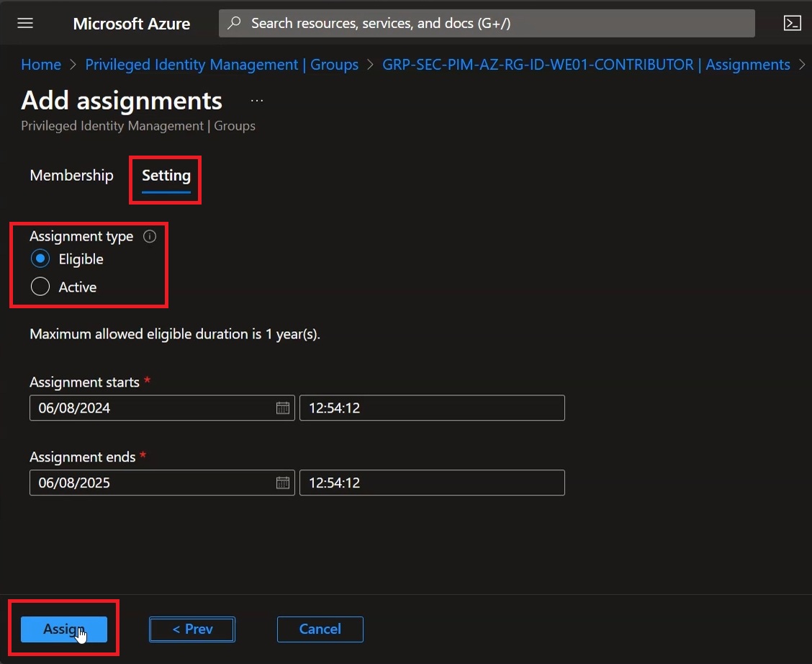Viewport: 812px width, 664px height.
Task: Select the Eligible assignment type
Action: [x=40, y=259]
